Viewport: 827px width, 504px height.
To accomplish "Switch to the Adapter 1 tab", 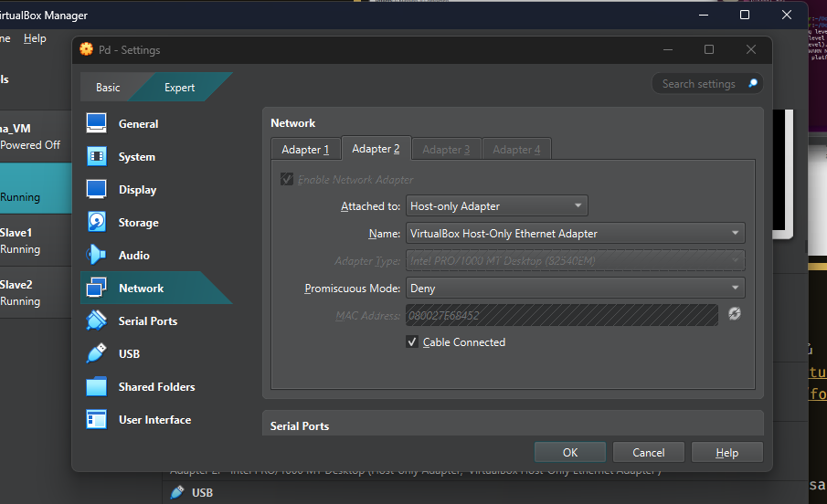I will [x=305, y=149].
